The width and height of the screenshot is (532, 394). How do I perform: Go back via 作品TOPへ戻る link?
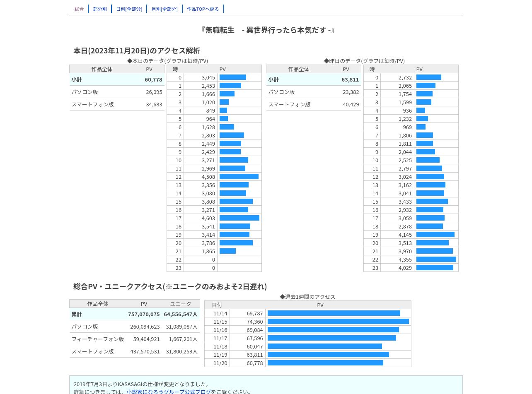click(203, 9)
